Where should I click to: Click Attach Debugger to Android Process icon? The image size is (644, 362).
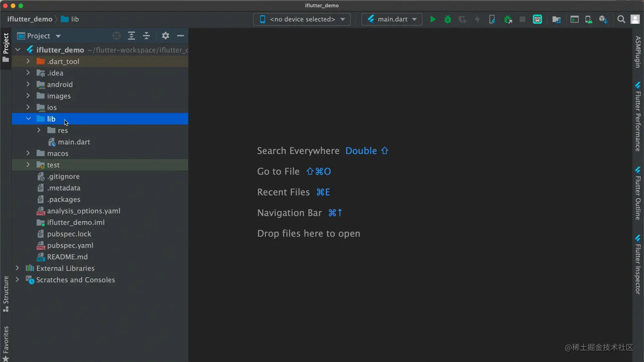pyautogui.click(x=508, y=19)
